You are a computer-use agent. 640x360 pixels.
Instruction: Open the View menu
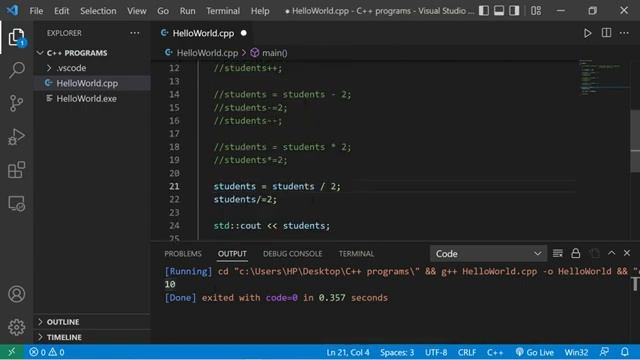136,11
